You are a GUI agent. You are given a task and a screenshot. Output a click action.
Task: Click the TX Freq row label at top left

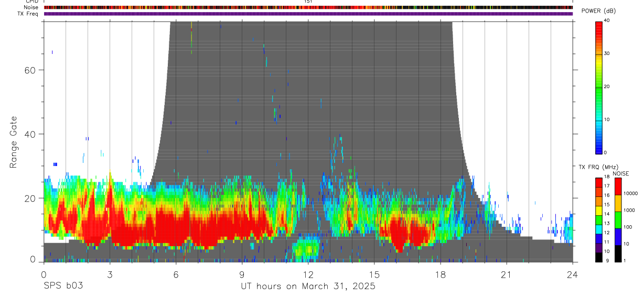tap(28, 14)
